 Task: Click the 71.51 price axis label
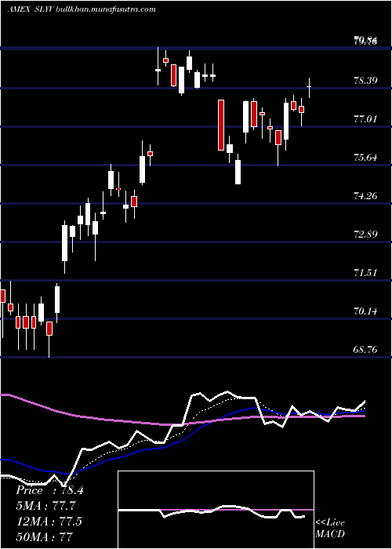365,272
